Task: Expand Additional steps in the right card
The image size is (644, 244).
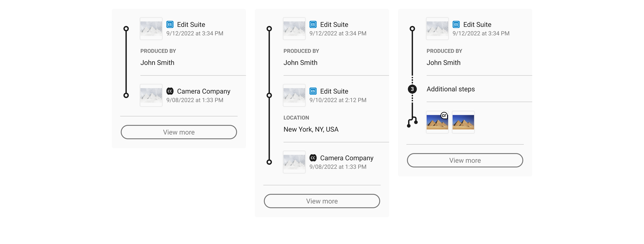Action: [x=451, y=89]
